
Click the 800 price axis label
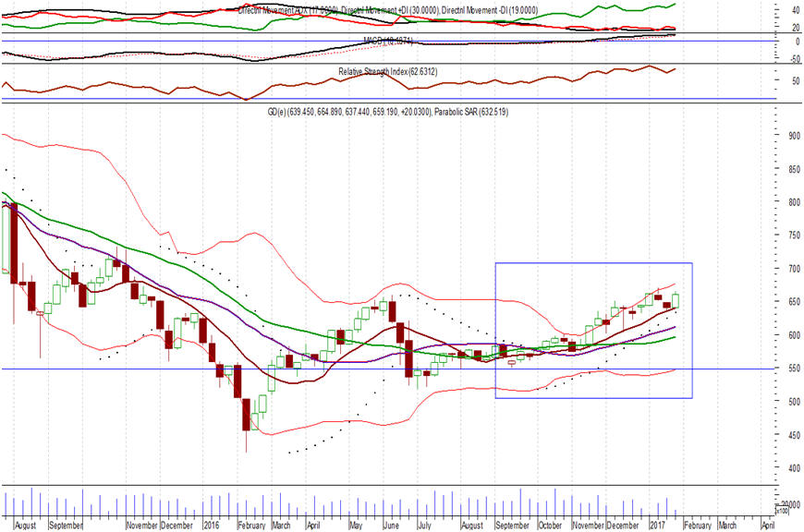coord(794,202)
